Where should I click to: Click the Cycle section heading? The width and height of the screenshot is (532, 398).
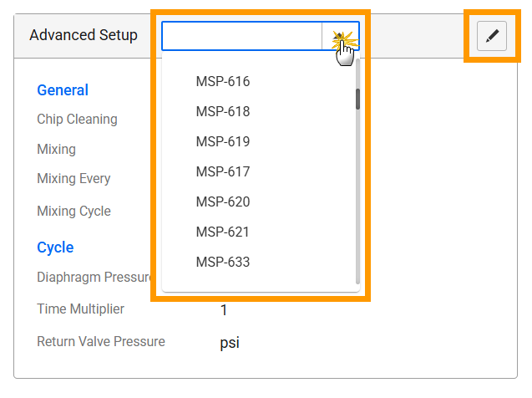tap(55, 247)
